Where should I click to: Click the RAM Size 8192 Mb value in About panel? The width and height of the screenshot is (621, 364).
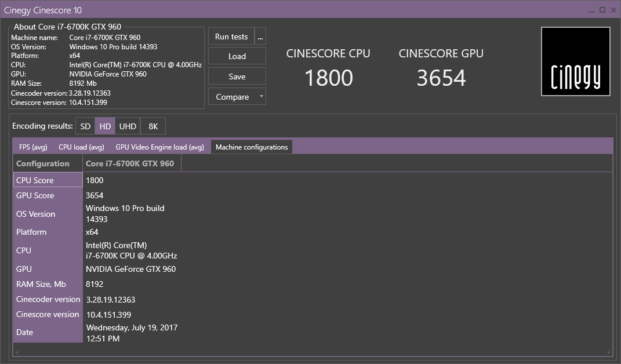[83, 83]
